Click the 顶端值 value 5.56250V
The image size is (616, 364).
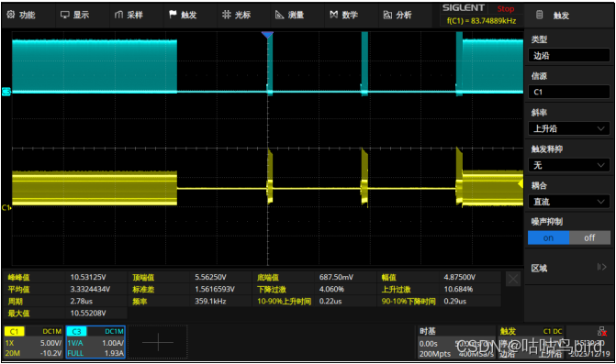[210, 277]
